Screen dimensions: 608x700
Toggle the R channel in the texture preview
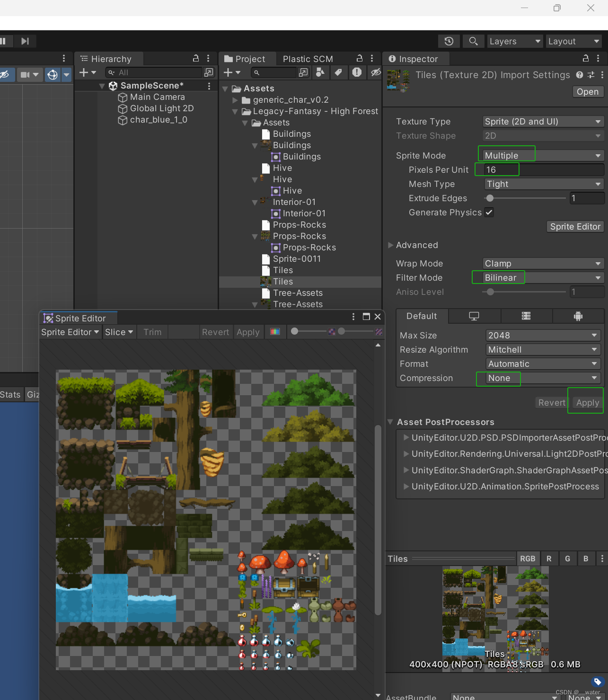(x=549, y=559)
